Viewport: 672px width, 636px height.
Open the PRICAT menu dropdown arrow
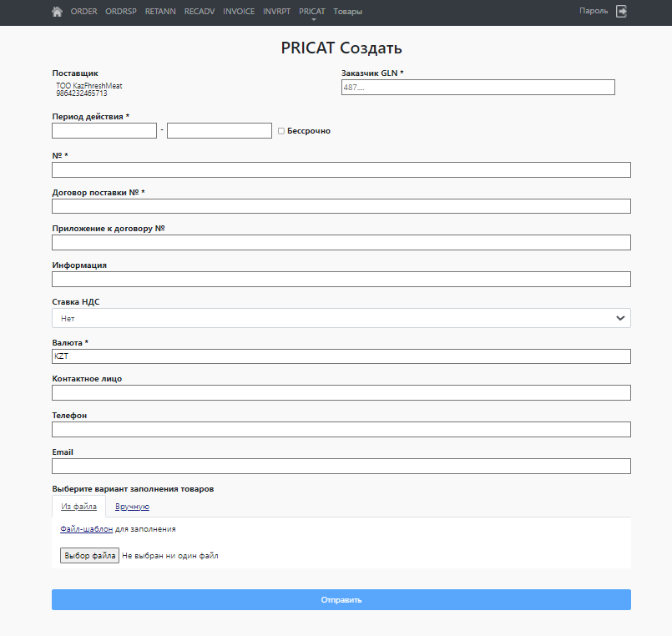[312, 19]
